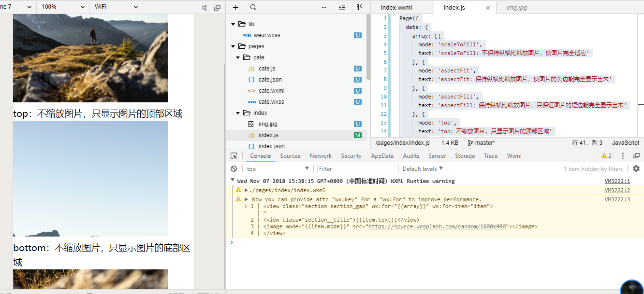
Task: Click the add new file plus icon
Action: tap(236, 7)
